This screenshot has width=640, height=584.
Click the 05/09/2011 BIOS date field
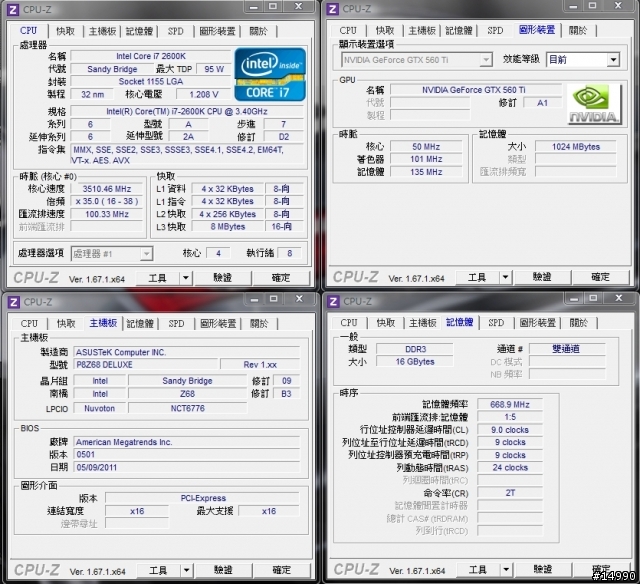(x=187, y=467)
